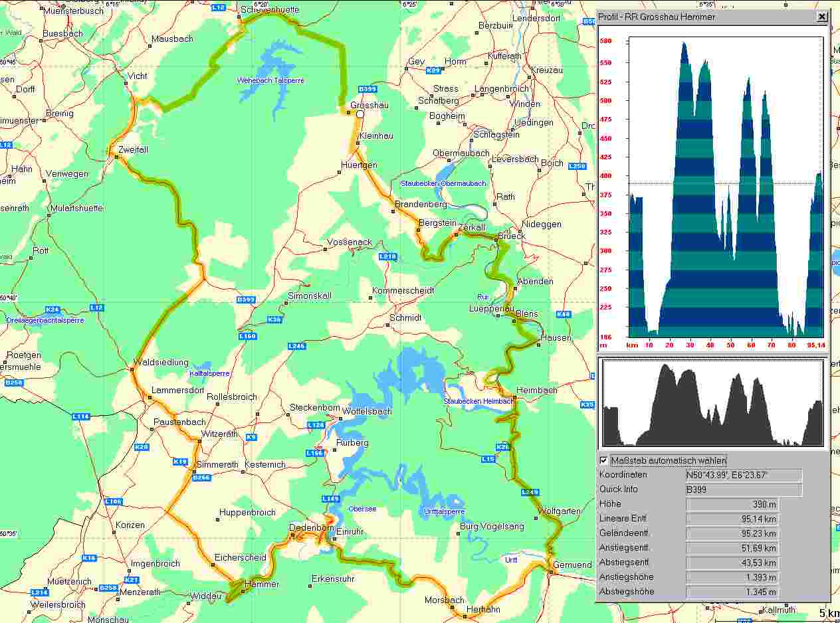The height and width of the screenshot is (623, 840).
Task: Click the L246 road sign icon
Action: coord(296,346)
